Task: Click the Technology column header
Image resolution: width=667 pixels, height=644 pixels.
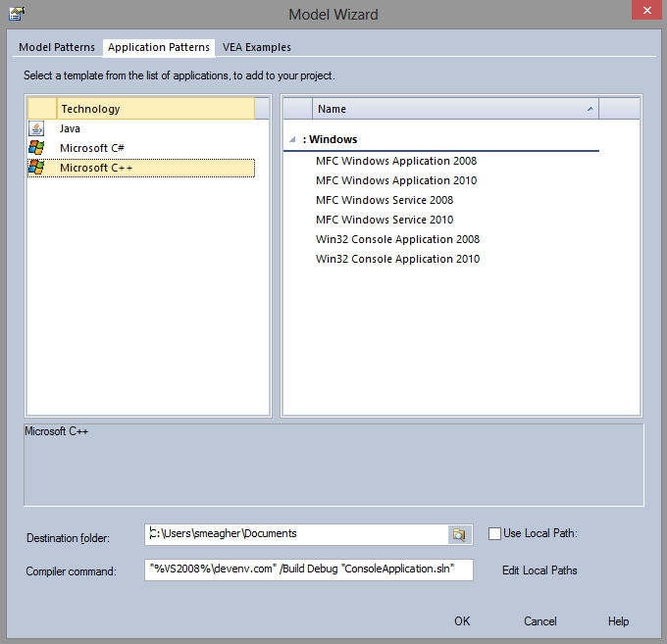Action: tap(155, 109)
